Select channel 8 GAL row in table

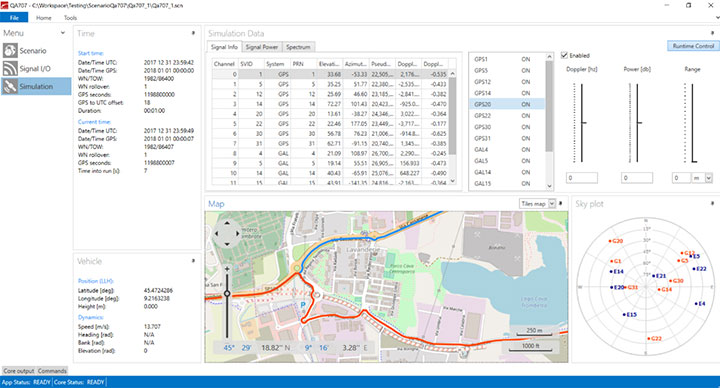(330, 153)
